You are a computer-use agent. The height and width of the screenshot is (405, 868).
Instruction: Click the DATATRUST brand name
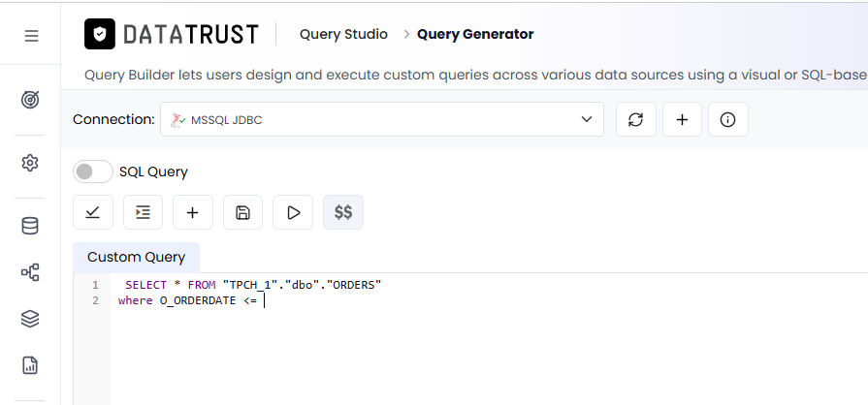(x=191, y=34)
